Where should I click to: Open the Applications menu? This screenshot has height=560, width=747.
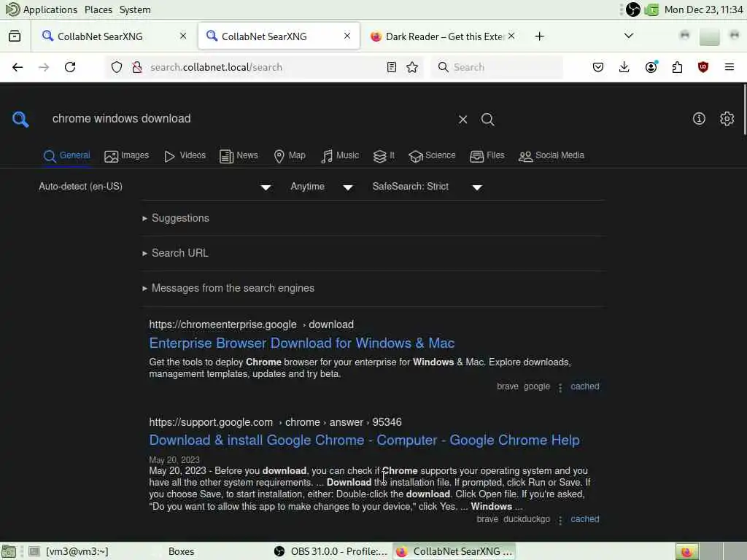42,9
